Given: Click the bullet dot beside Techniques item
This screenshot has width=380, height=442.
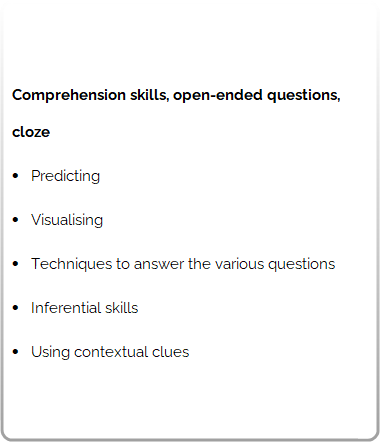Looking at the screenshot, I should coord(15,264).
